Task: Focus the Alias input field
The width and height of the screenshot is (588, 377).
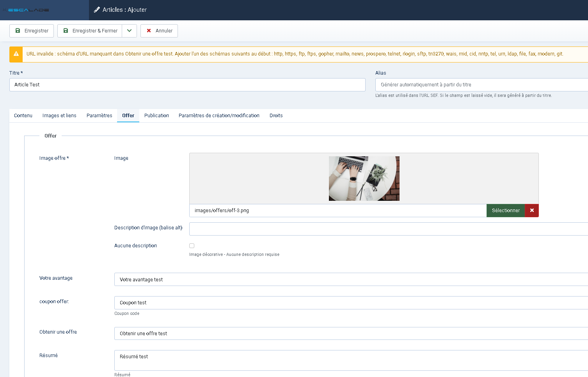Action: click(481, 85)
